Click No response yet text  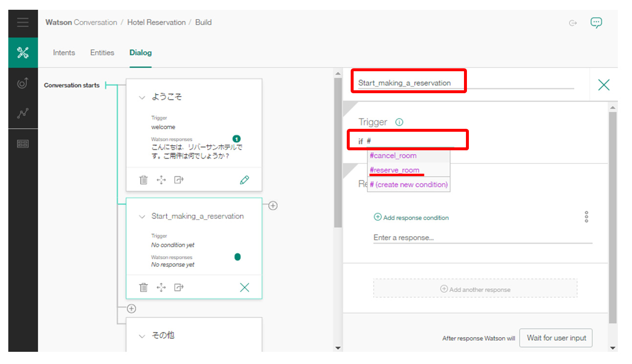172,264
